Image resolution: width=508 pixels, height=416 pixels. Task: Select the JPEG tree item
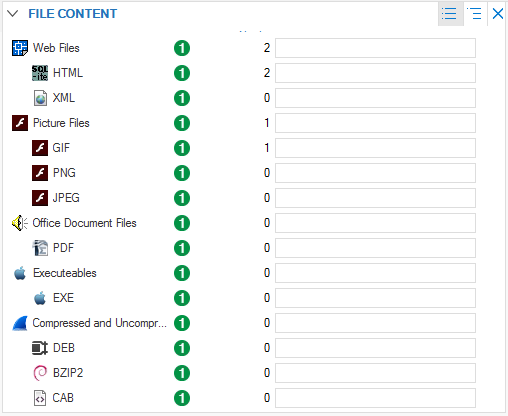[66, 198]
